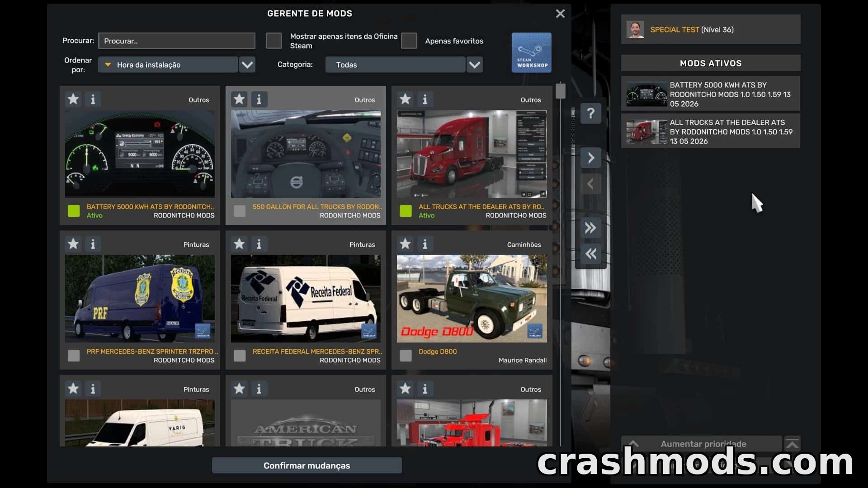Open info for All Trucks at Dealer mod
Screen dimensions: 868x488
(x=425, y=99)
